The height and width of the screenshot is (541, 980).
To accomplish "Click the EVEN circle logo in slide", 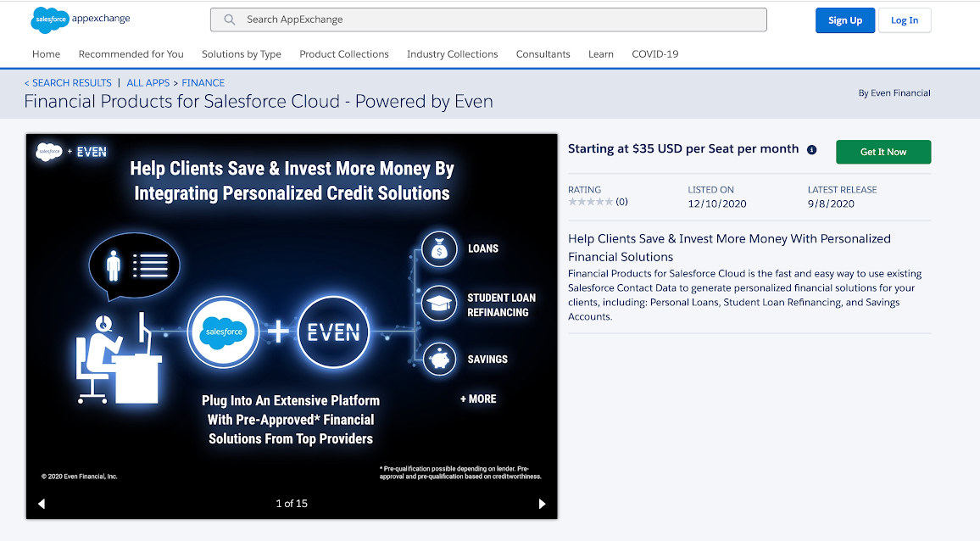I will 334,332.
